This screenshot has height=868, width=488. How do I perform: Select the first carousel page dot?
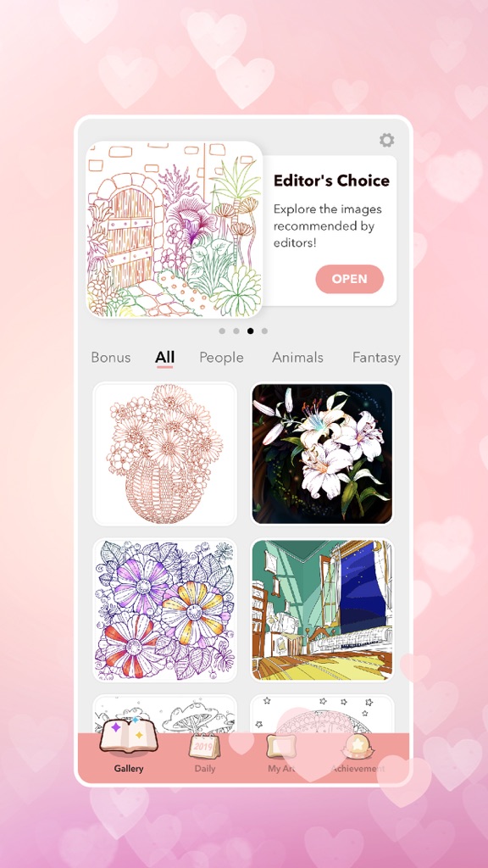point(222,331)
